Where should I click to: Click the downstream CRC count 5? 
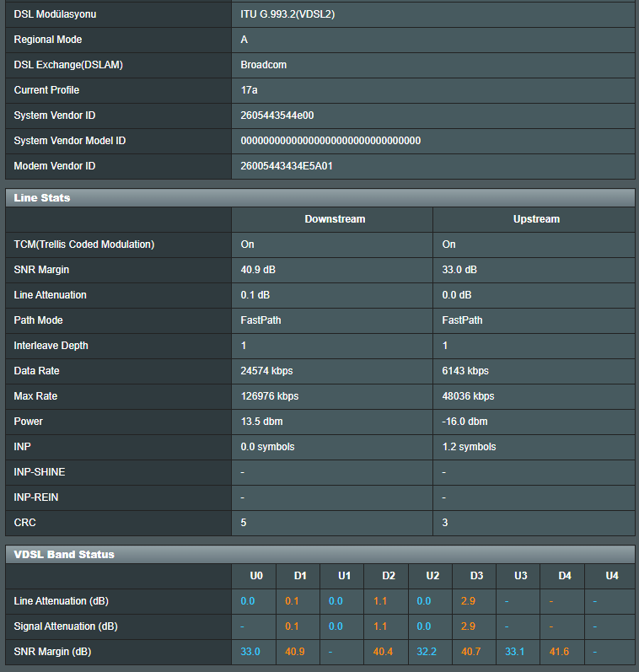244,523
